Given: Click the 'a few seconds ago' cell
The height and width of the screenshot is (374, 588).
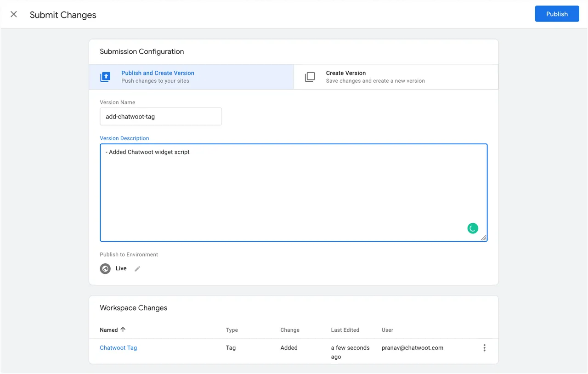Looking at the screenshot, I should click(350, 352).
